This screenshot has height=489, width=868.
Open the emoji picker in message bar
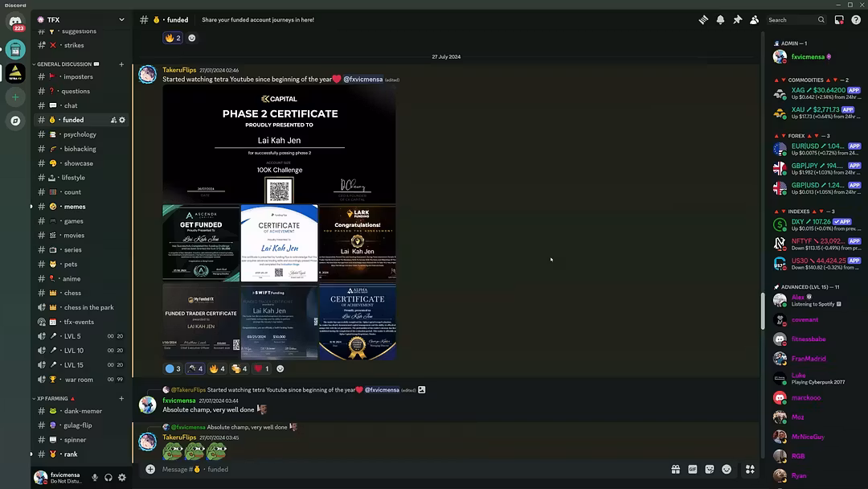click(727, 469)
